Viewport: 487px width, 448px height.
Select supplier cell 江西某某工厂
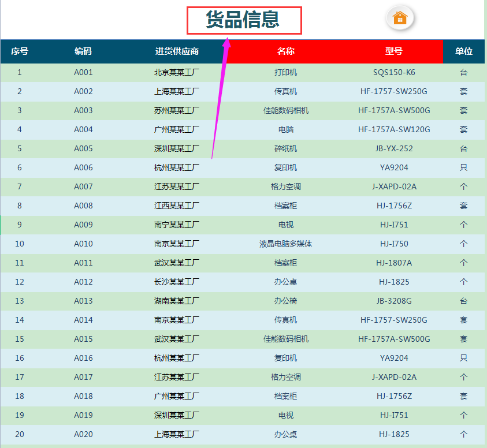[177, 206]
